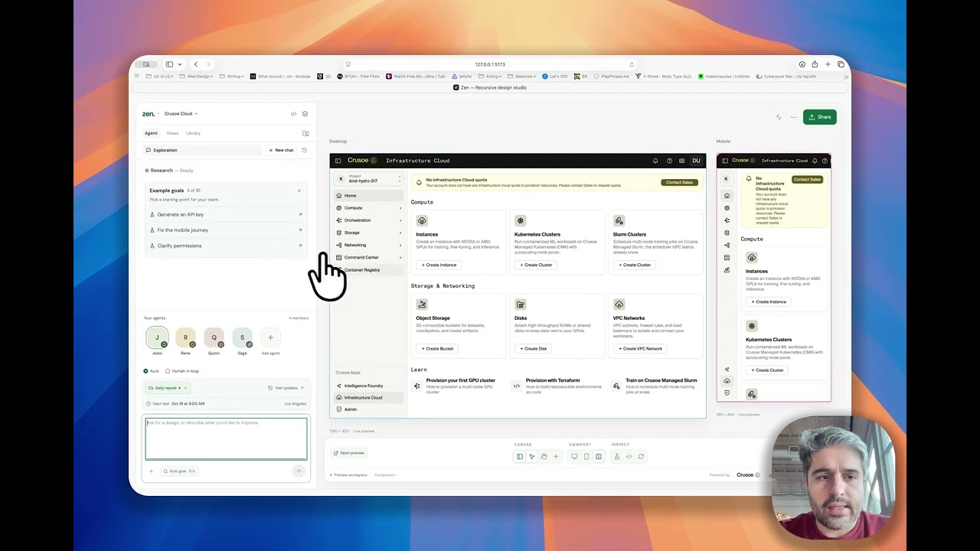The height and width of the screenshot is (551, 980).
Task: Open the Crusoe Cloud project dropdown
Action: coord(181,114)
